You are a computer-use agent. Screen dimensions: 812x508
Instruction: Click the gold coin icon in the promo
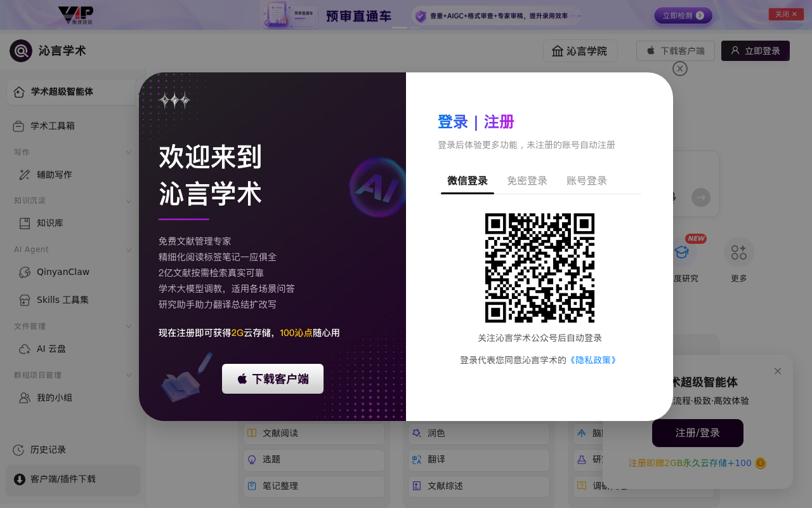click(x=761, y=463)
